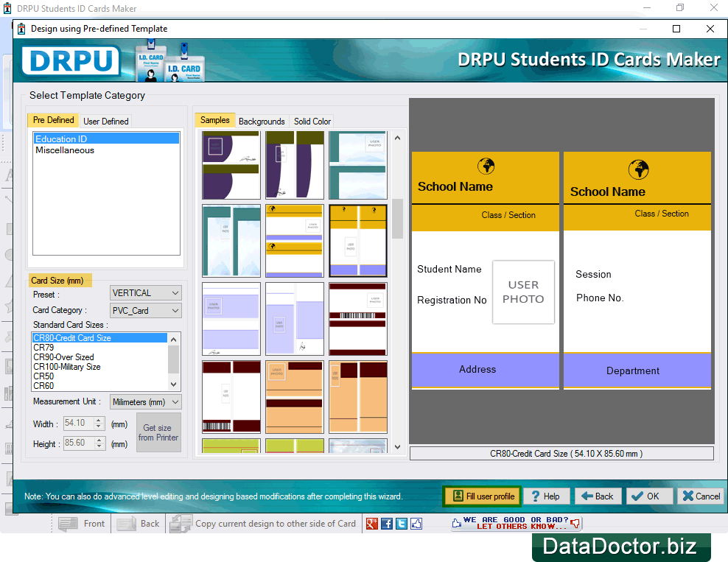Decrease Height with stepper down arrow

tap(99, 446)
